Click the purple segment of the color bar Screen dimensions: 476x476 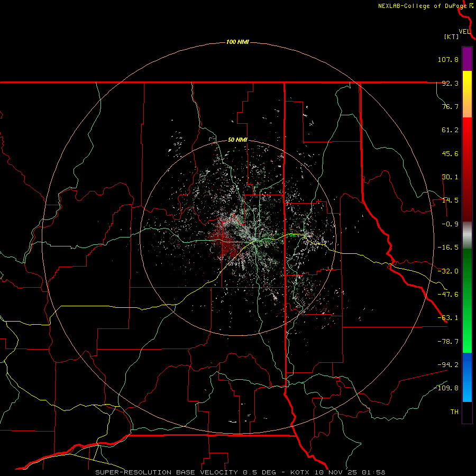467,59
